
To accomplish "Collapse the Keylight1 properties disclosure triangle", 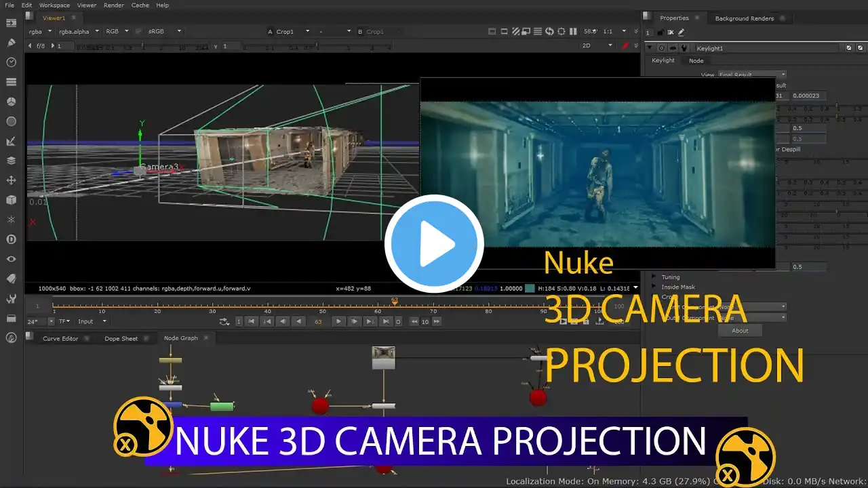I will click(x=650, y=48).
